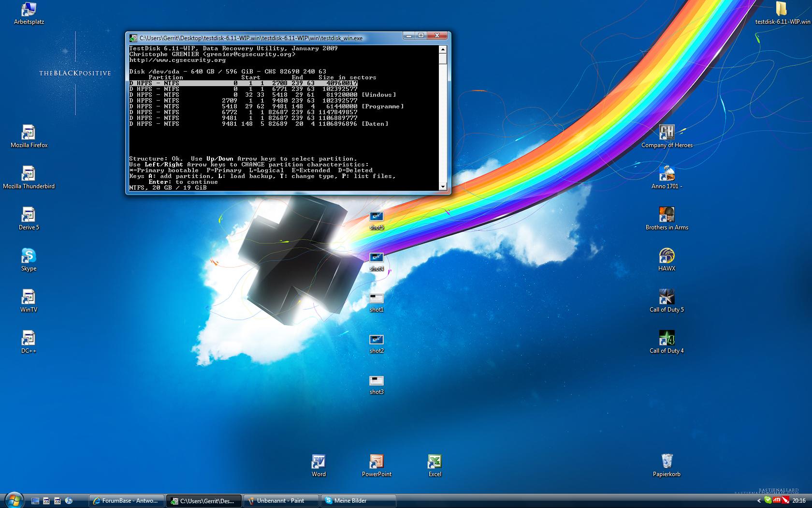Image resolution: width=812 pixels, height=508 pixels.
Task: Launch Call of Duty 5 shortcut
Action: 667,301
